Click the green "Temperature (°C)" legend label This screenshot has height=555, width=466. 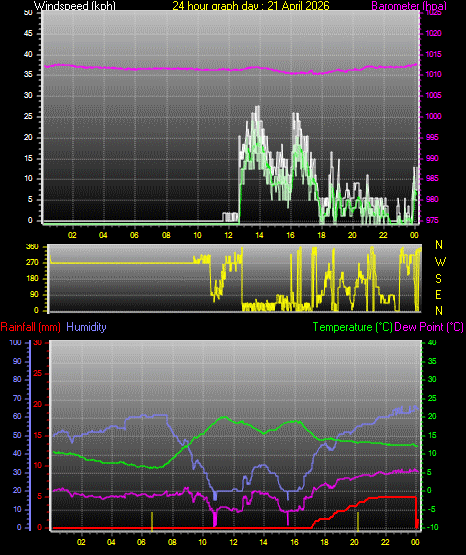(353, 327)
